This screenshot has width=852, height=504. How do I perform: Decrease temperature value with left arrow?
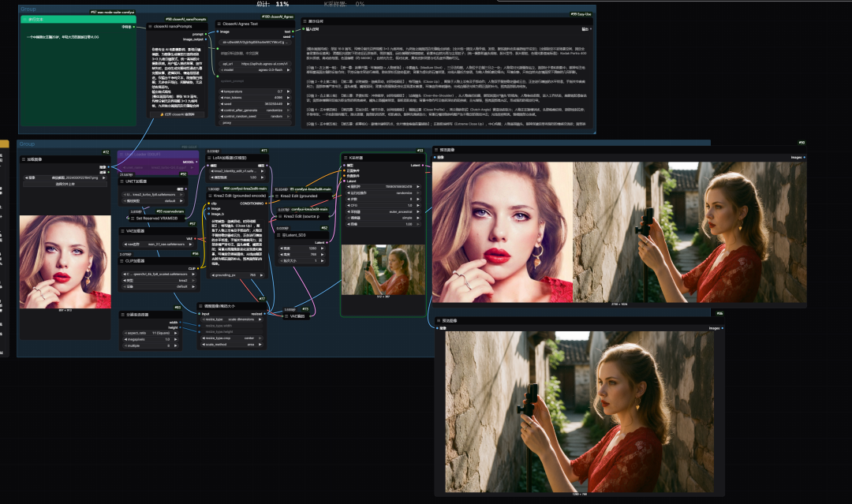(222, 91)
